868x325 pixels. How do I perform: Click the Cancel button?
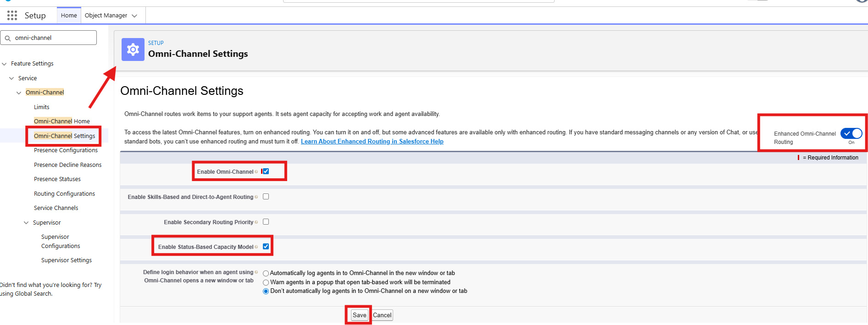382,315
